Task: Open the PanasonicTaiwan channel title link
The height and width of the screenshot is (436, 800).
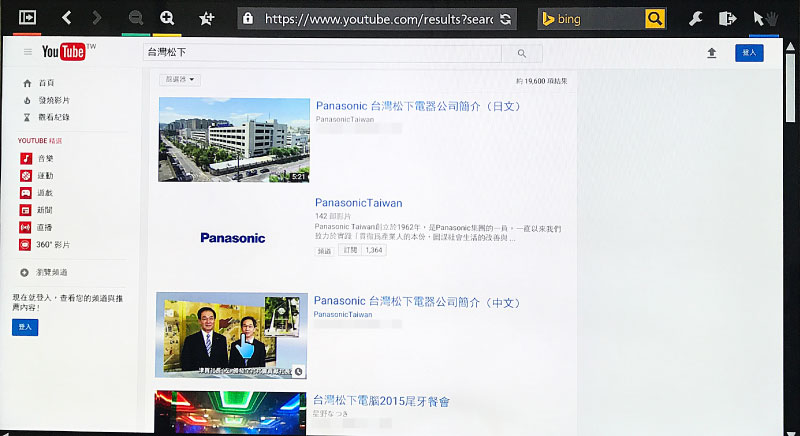Action: coord(359,203)
